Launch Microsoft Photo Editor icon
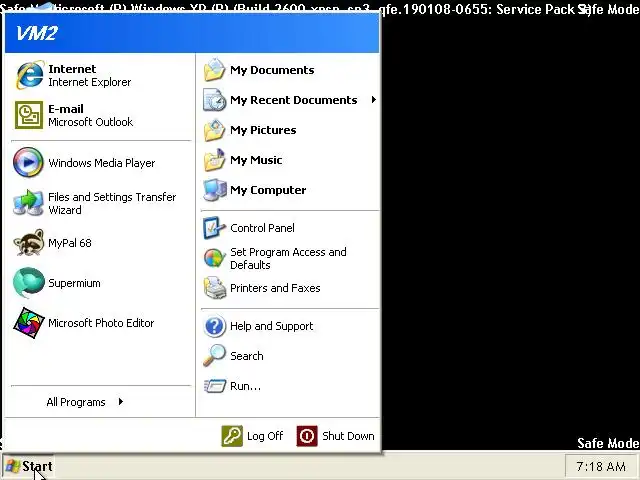 point(28,322)
